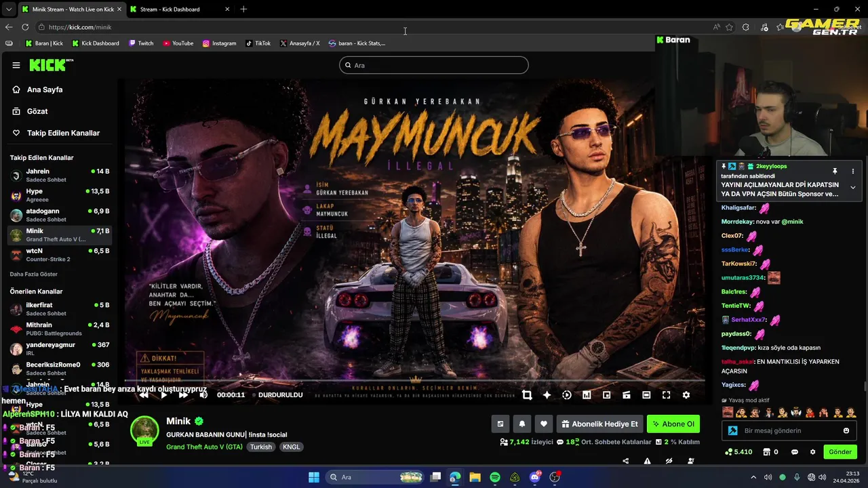Screen dimensions: 868x488
Task: Open YouTube bookmark
Action: point(178,43)
